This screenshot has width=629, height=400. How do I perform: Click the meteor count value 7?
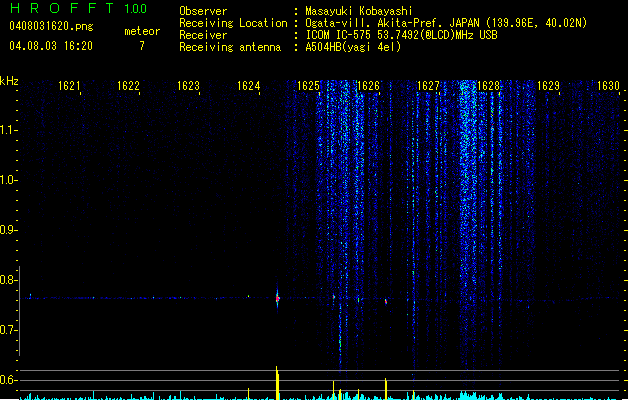[142, 46]
